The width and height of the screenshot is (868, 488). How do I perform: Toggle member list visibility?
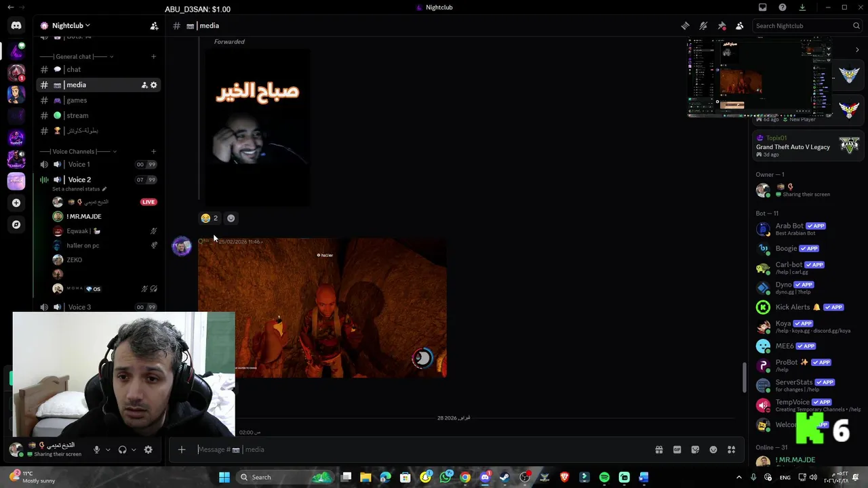coord(739,26)
